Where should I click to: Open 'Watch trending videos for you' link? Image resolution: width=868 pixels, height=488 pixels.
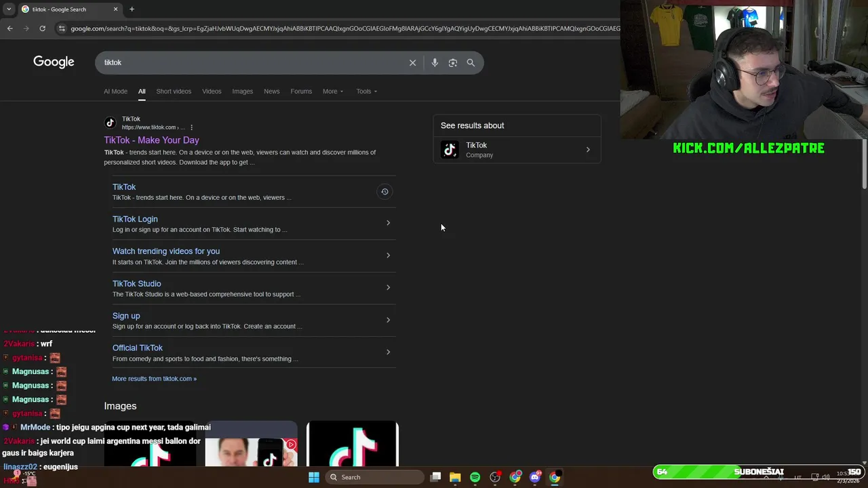coord(166,251)
